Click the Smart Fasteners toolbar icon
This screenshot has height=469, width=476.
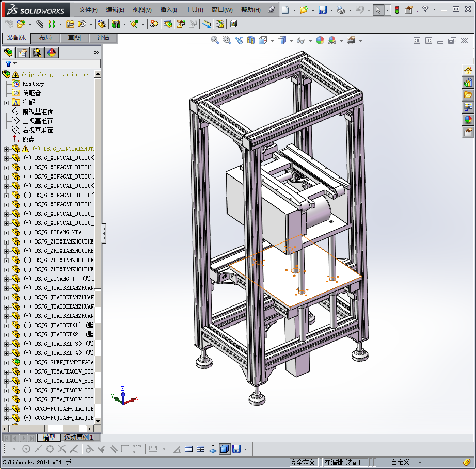tap(70, 24)
